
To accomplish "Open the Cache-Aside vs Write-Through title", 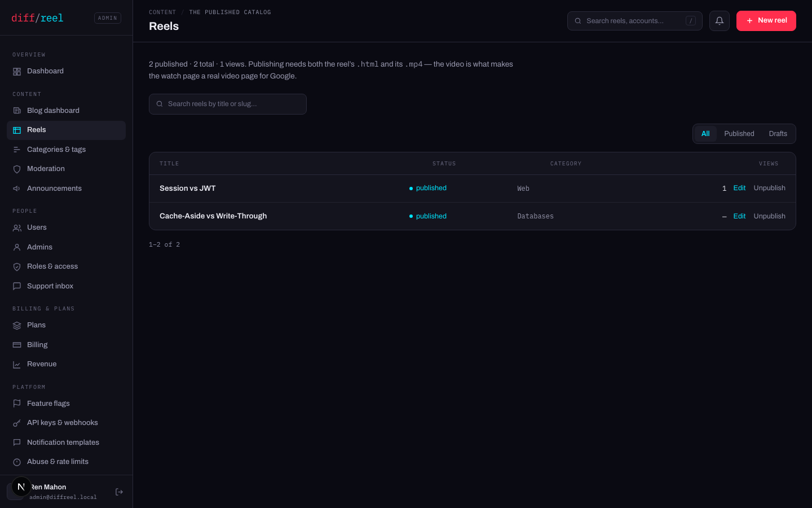I will (x=213, y=216).
